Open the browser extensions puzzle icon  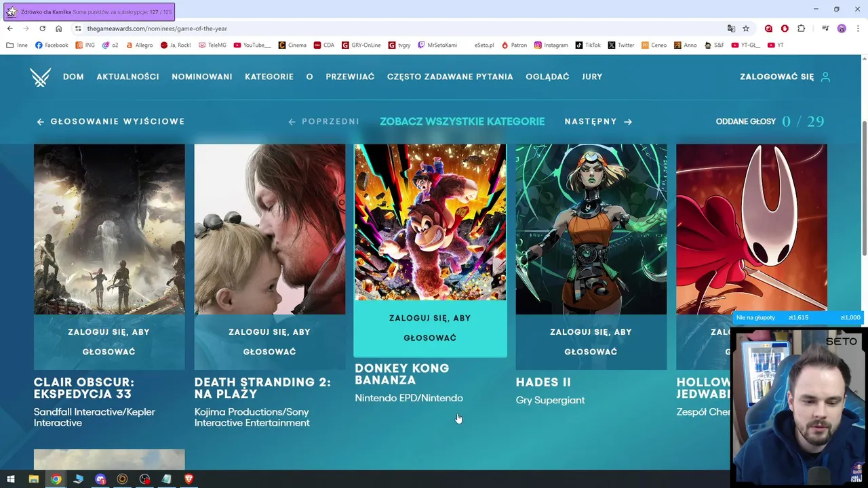click(801, 28)
